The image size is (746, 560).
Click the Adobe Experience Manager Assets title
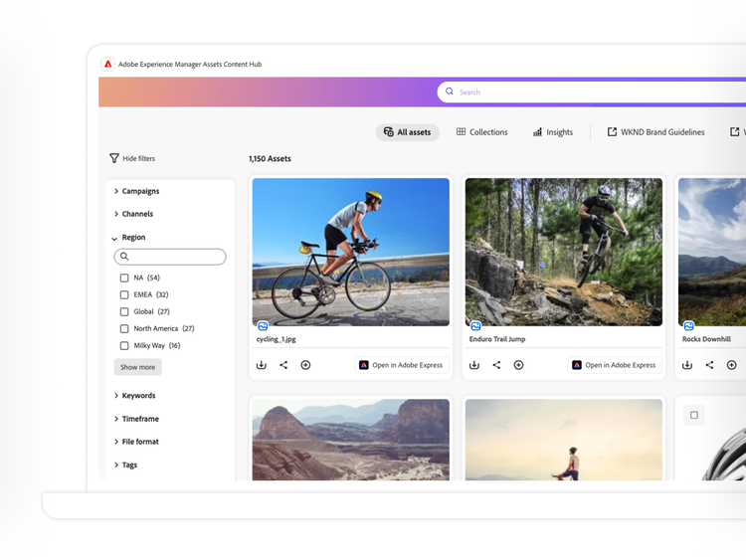pos(190,65)
